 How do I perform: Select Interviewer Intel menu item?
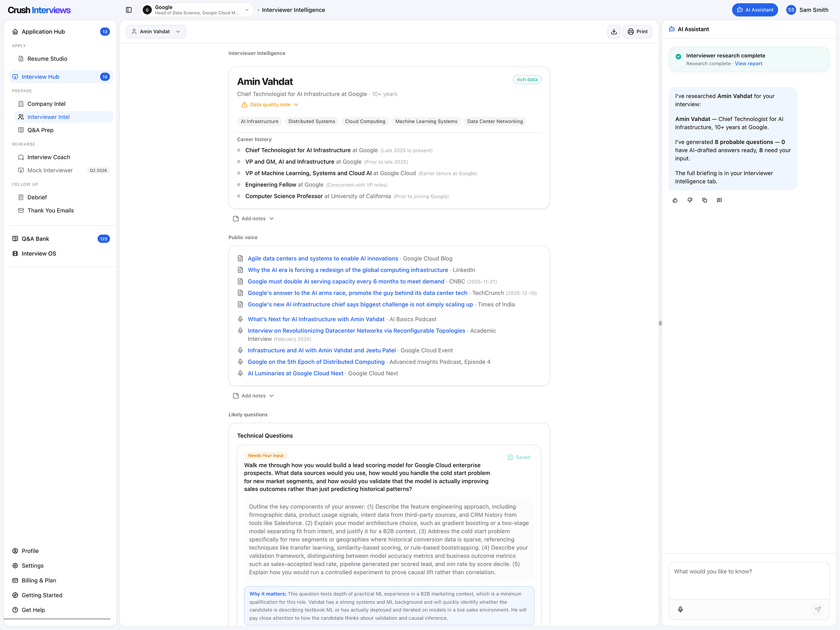pyautogui.click(x=64, y=117)
